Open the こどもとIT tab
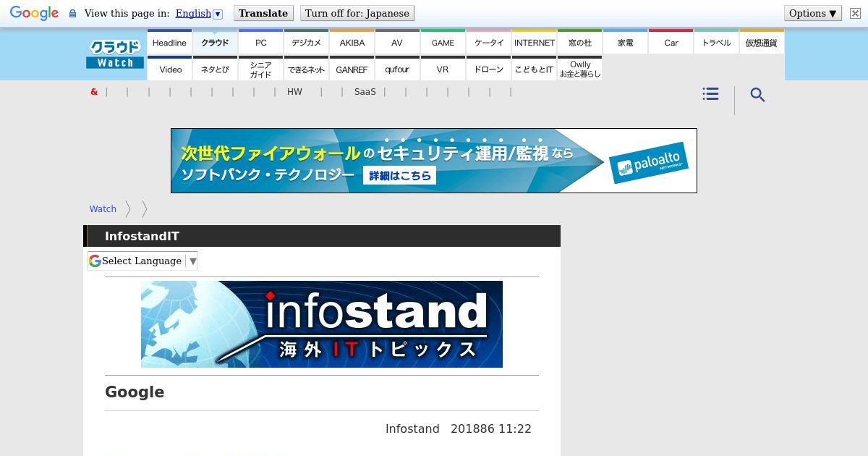The width and height of the screenshot is (868, 456). tap(534, 69)
